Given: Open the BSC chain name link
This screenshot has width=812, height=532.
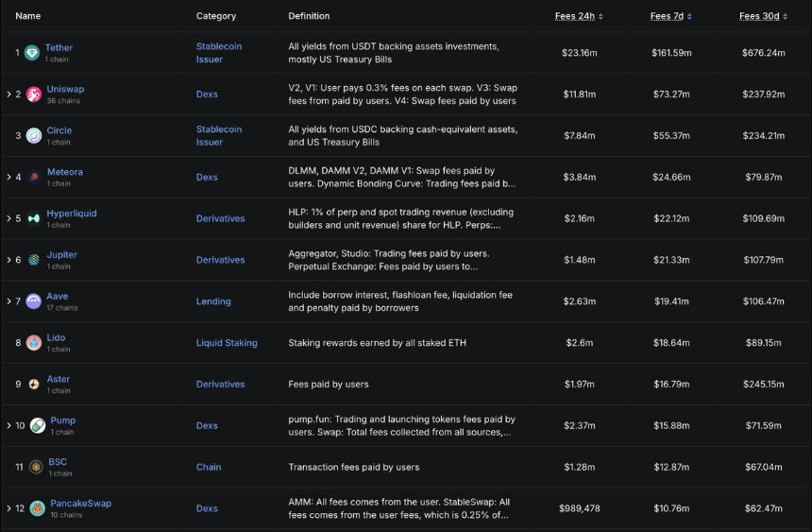Looking at the screenshot, I should [58, 462].
